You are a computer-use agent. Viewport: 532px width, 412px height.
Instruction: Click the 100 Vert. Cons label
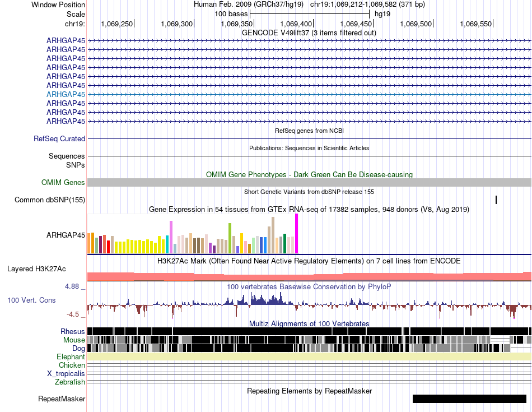[x=31, y=300]
